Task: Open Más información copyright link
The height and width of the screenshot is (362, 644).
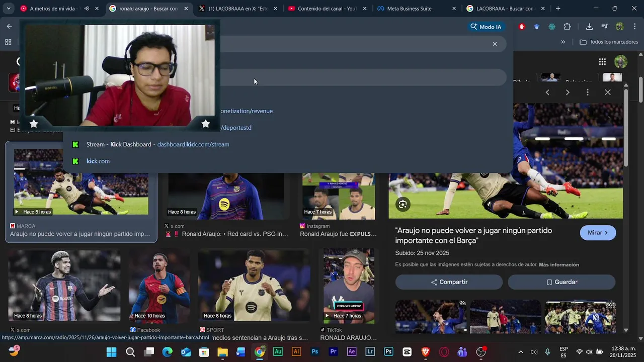Action: [x=559, y=264]
